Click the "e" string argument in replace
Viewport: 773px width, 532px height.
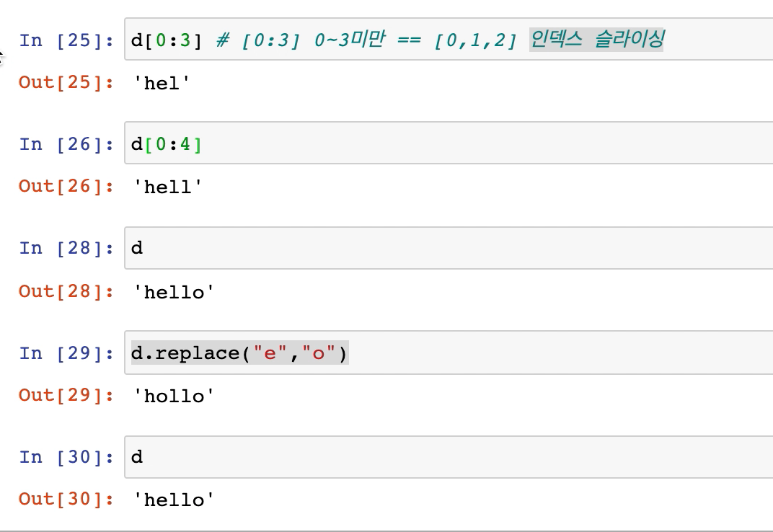pos(270,353)
